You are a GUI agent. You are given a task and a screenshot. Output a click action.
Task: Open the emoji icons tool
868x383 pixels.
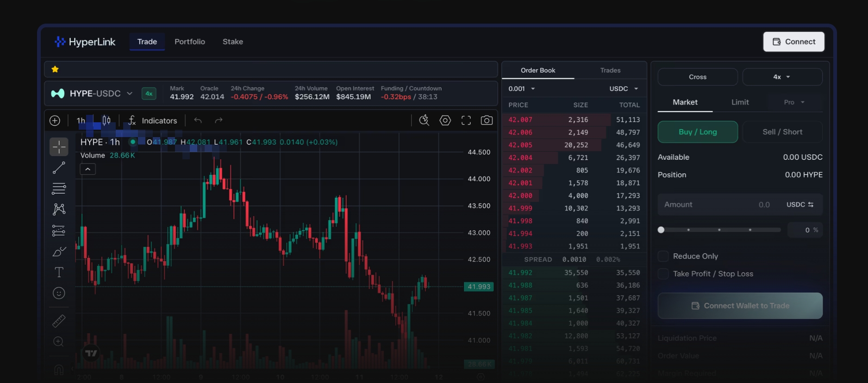(59, 293)
